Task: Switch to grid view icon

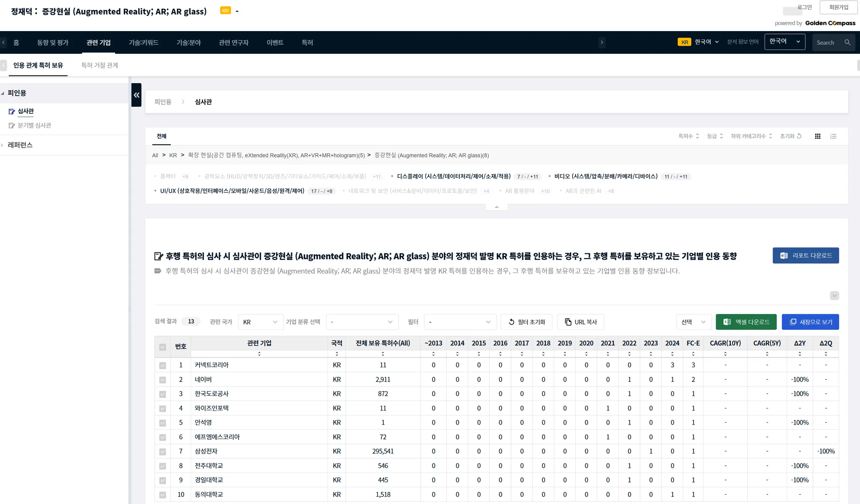Action: point(817,136)
